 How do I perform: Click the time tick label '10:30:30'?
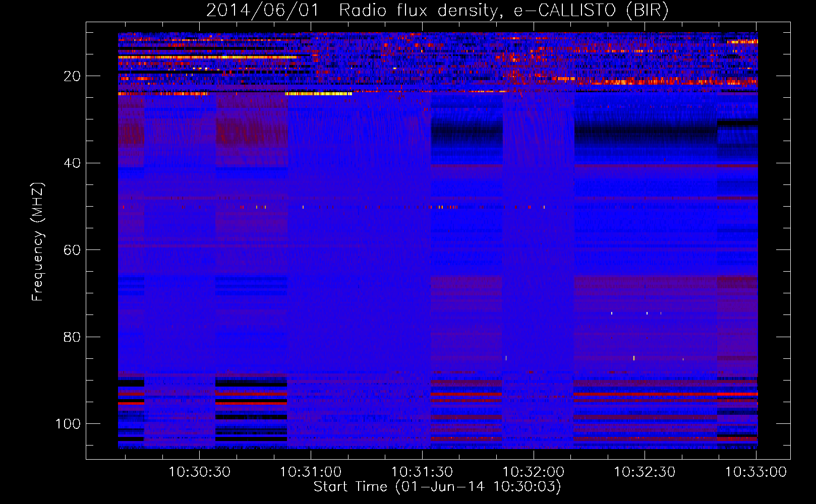point(199,472)
